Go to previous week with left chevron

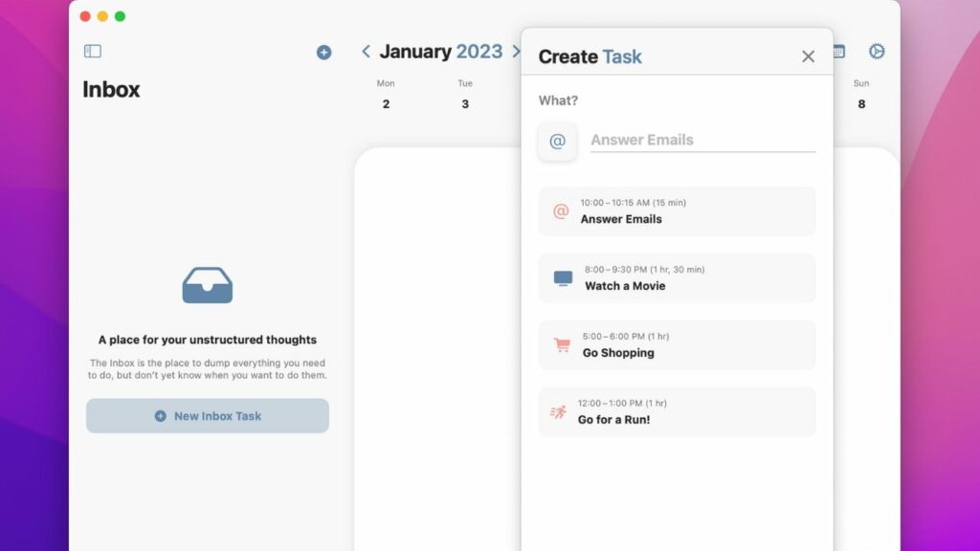pyautogui.click(x=366, y=52)
